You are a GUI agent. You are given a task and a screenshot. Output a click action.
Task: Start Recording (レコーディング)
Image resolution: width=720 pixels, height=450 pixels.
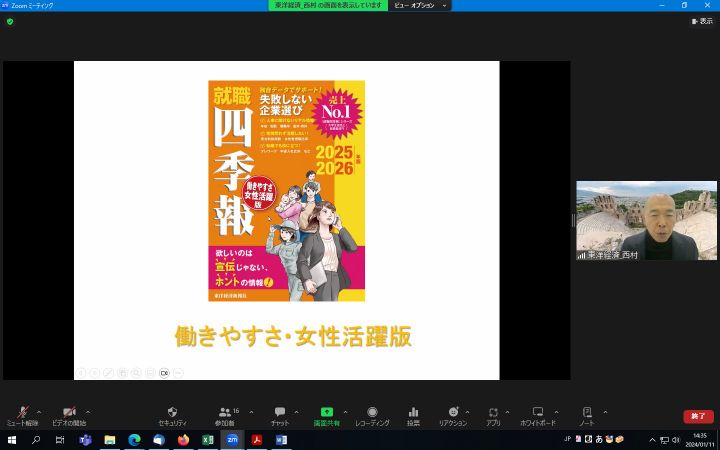click(372, 414)
